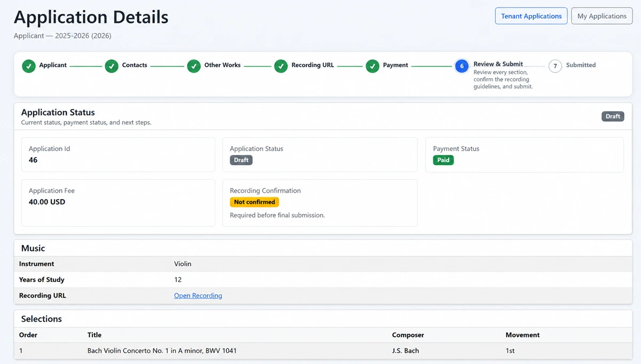
Task: Click the 'Required before final submission.' note
Action: click(277, 216)
